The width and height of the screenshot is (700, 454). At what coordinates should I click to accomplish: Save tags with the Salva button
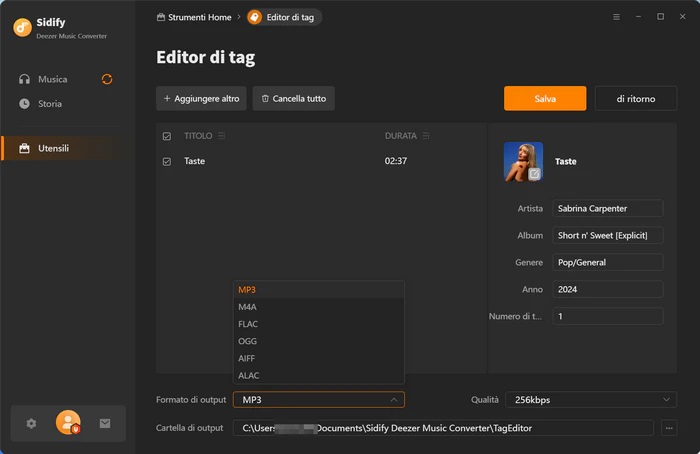(x=545, y=98)
